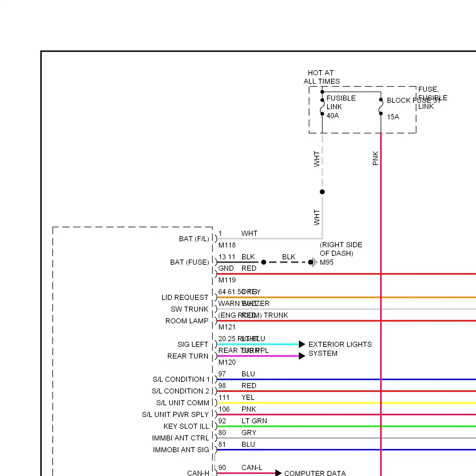Image resolution: width=476 pixels, height=476 pixels.
Task: Click the arrowhead pointing to COMPUTER DATA
Action: (278, 473)
